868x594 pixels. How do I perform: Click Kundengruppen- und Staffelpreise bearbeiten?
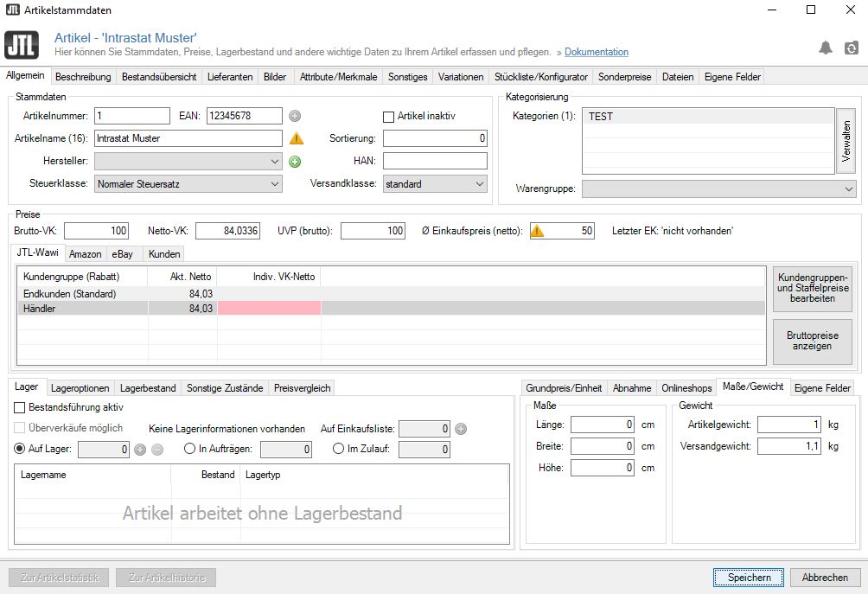point(812,288)
